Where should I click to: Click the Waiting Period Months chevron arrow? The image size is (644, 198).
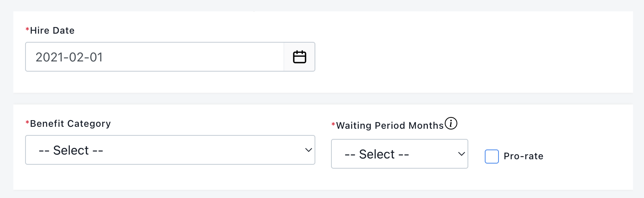(462, 154)
